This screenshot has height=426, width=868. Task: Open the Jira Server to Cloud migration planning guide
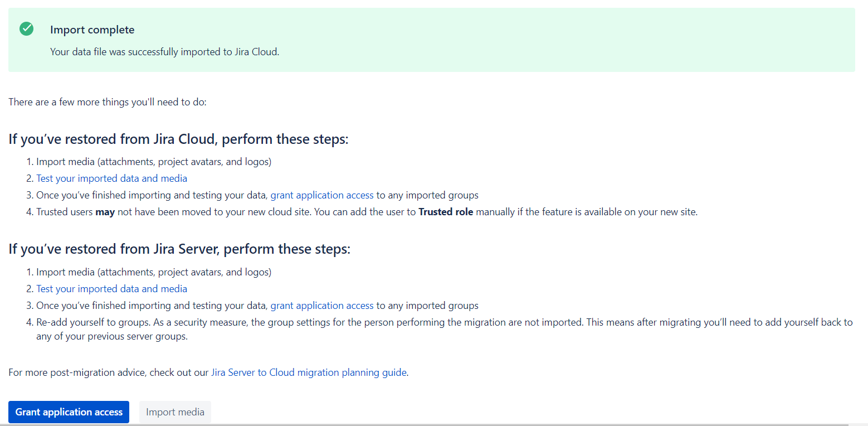(x=309, y=372)
